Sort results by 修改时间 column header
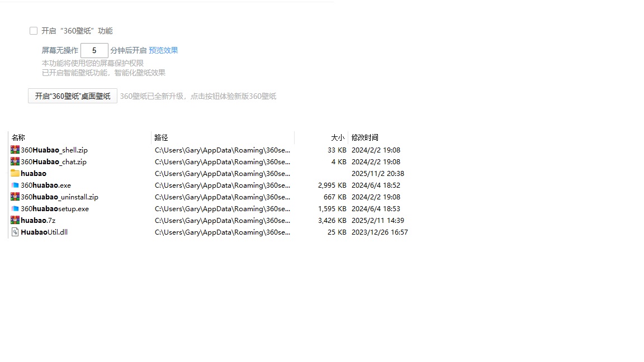 (364, 137)
